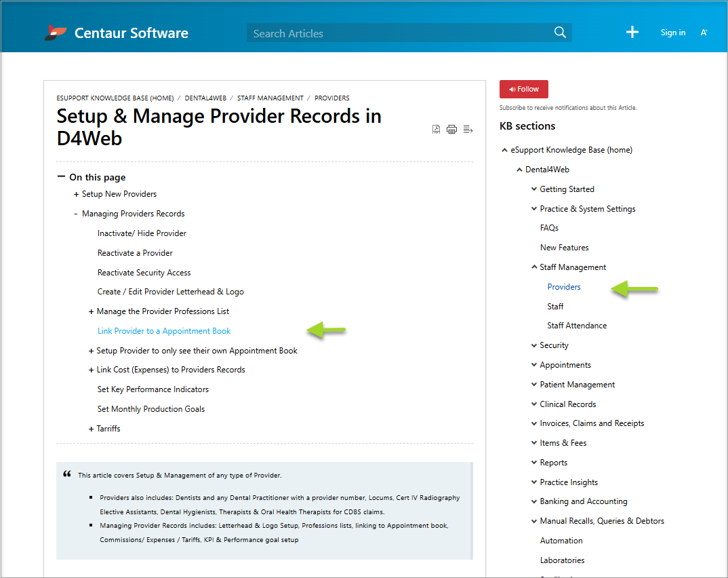The height and width of the screenshot is (578, 728).
Task: Expand Invoices, Claims and Receipts chevron
Action: tap(534, 423)
